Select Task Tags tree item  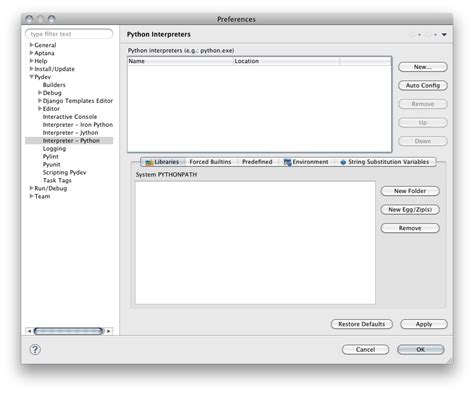(x=57, y=180)
